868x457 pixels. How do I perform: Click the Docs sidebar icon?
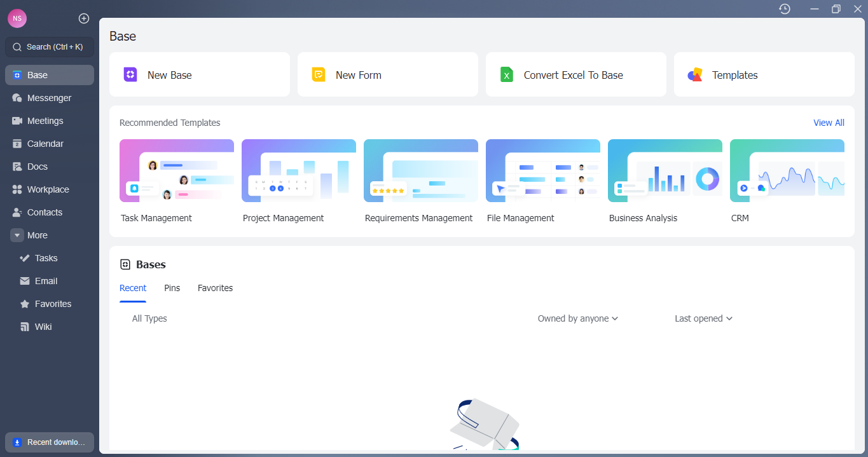(17, 167)
